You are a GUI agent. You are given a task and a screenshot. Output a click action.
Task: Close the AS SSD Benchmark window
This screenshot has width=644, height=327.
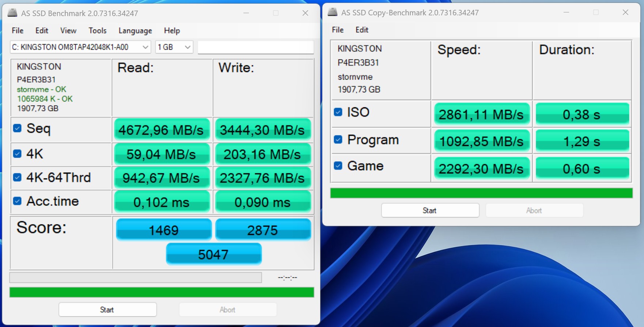click(305, 13)
